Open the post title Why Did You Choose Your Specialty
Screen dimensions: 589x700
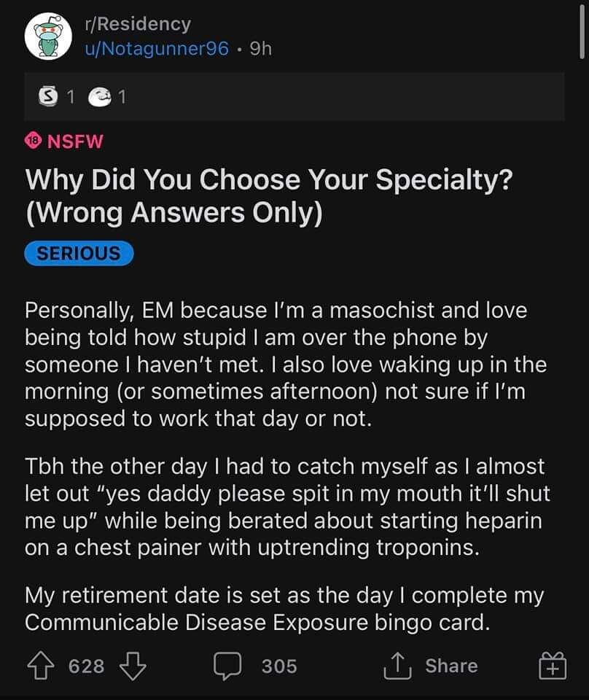(x=269, y=196)
